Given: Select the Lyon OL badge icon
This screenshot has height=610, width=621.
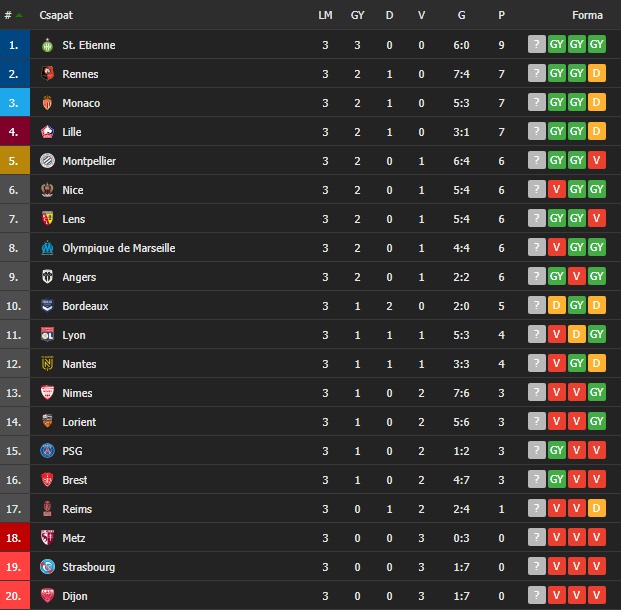Looking at the screenshot, I should (48, 335).
